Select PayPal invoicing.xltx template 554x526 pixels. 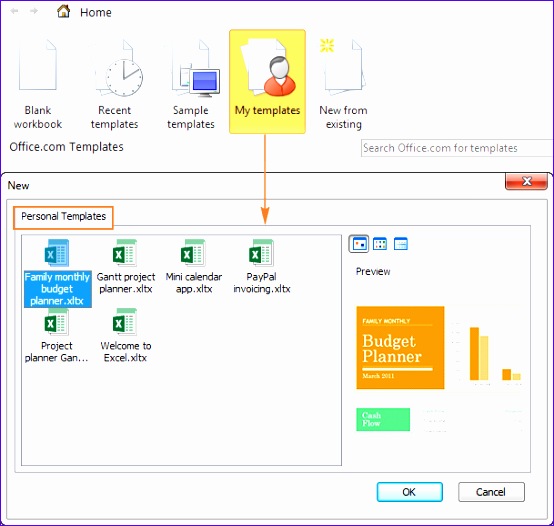pyautogui.click(x=262, y=267)
